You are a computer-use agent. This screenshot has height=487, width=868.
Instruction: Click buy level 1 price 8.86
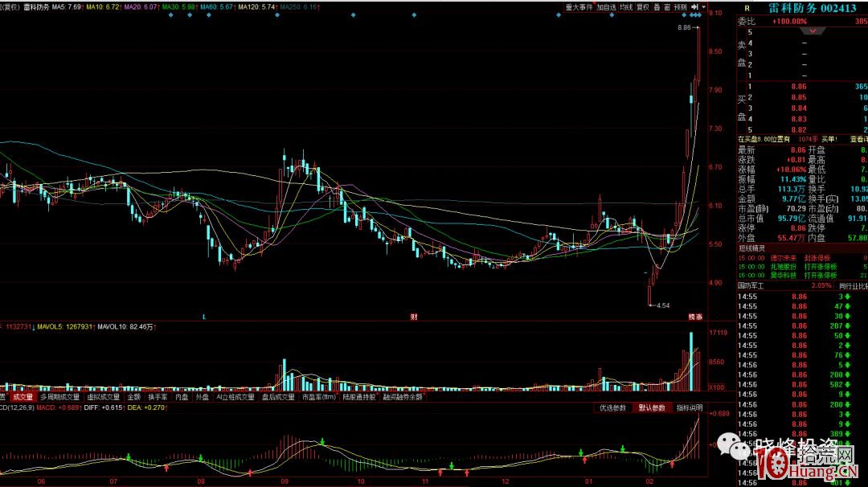point(799,87)
